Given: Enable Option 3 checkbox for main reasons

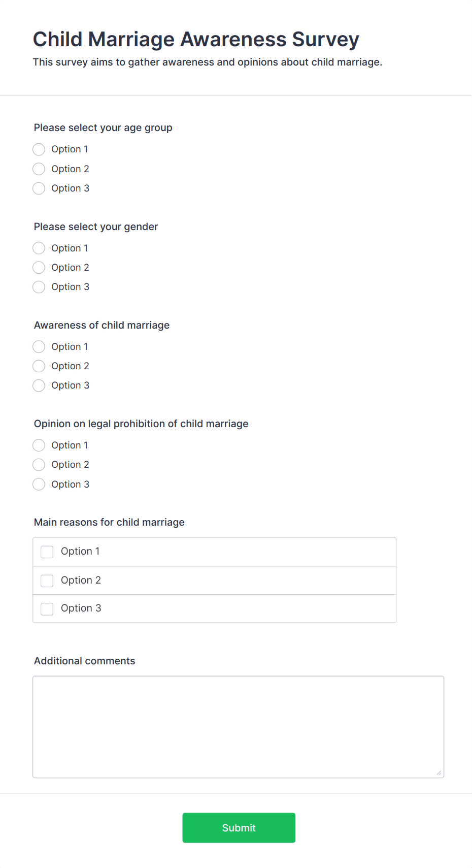Looking at the screenshot, I should point(47,608).
